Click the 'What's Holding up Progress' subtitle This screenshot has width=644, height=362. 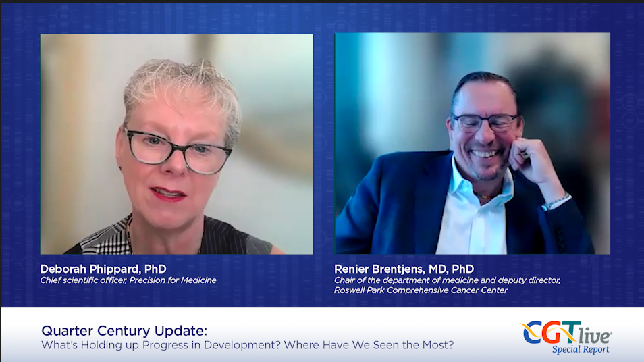[x=248, y=345]
